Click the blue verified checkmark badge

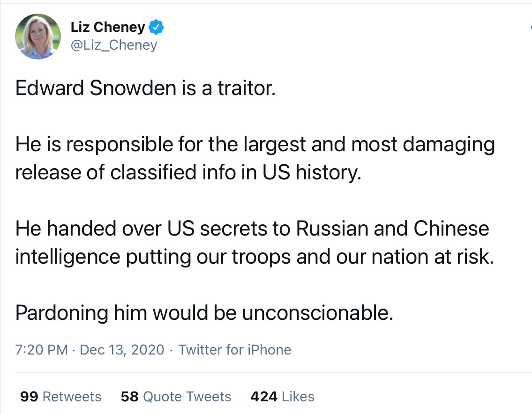(x=156, y=27)
